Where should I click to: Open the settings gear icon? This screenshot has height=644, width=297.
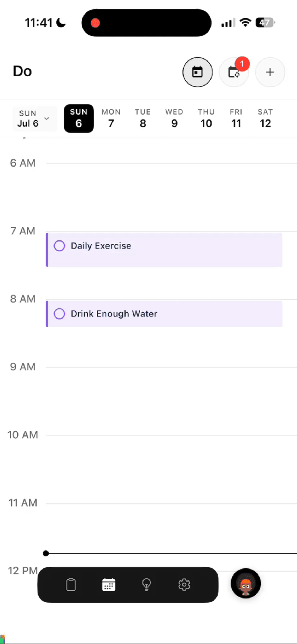[184, 585]
